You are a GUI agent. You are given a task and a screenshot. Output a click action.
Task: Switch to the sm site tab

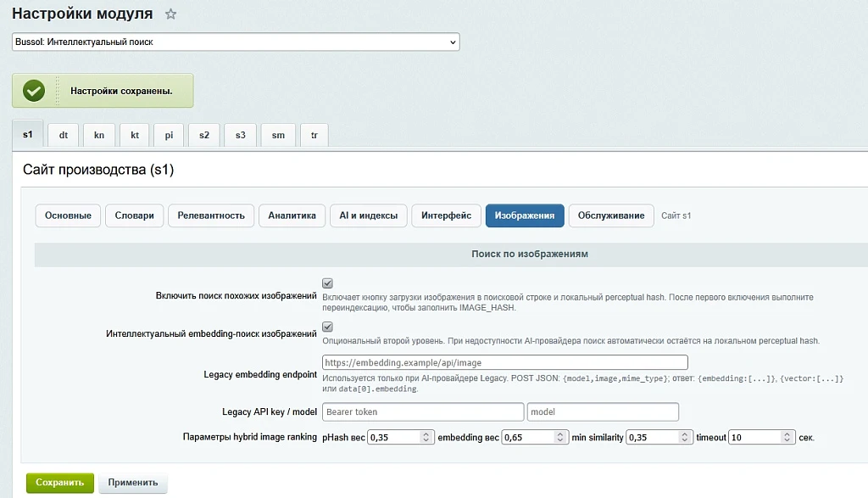pos(278,135)
